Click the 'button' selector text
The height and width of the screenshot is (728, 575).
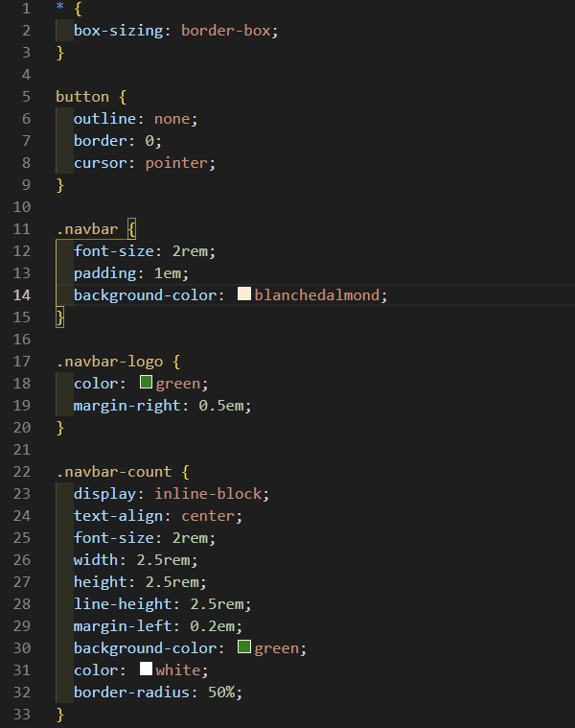82,97
